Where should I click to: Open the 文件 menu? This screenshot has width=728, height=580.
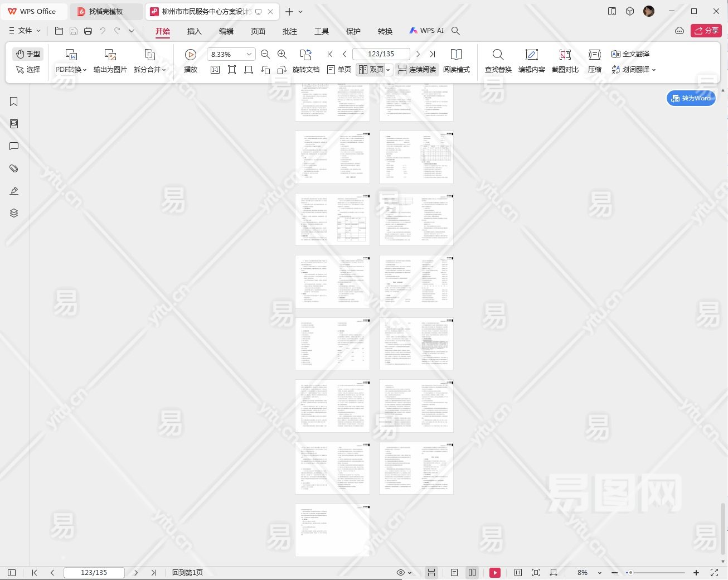pos(25,31)
